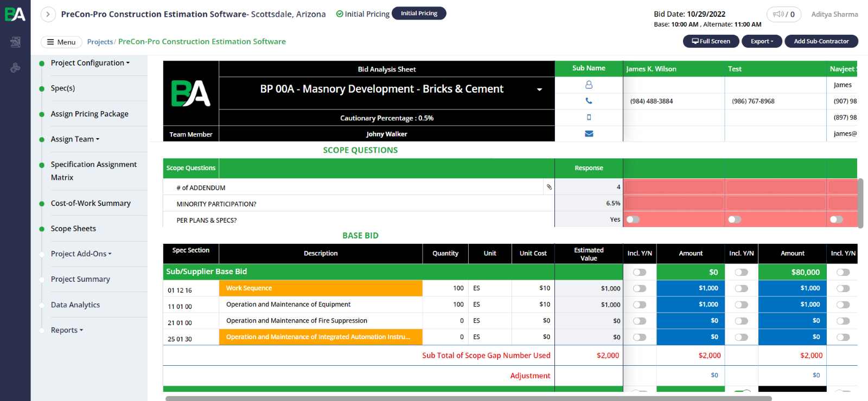Click the Johny Walker team member cell
This screenshot has height=401, width=868.
(386, 134)
